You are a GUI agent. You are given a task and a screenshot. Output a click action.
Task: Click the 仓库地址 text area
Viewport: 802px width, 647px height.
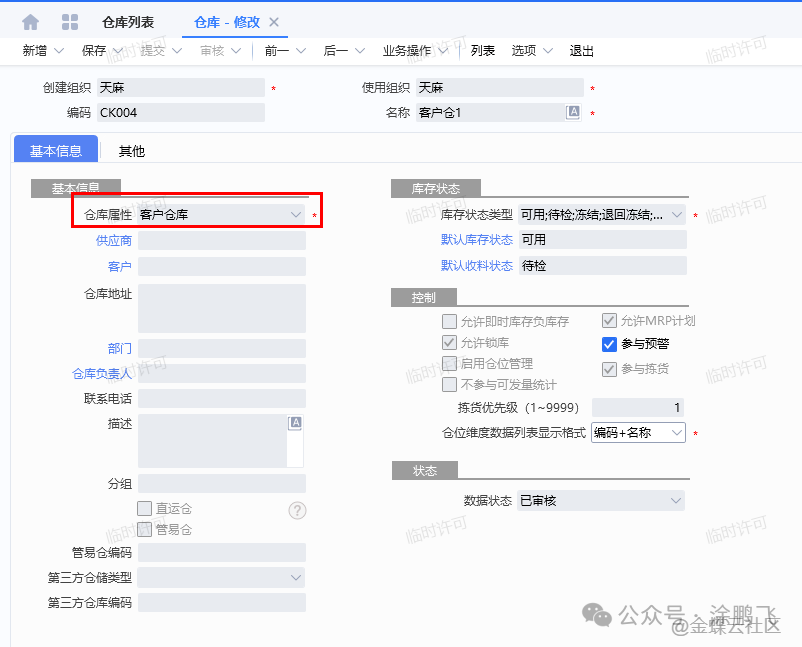tap(221, 308)
